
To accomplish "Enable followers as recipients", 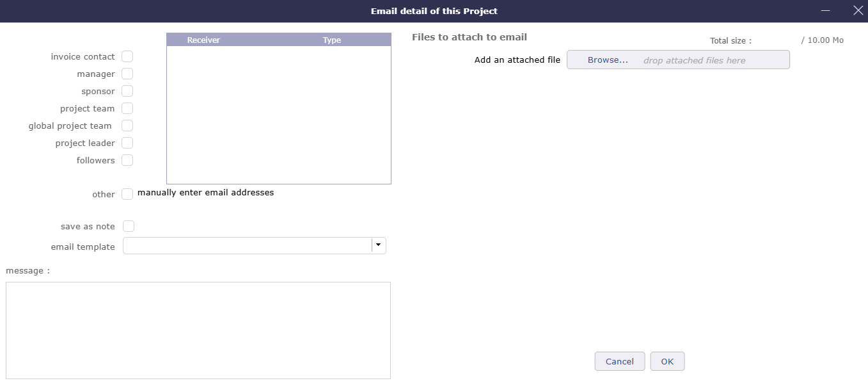I will click(127, 160).
